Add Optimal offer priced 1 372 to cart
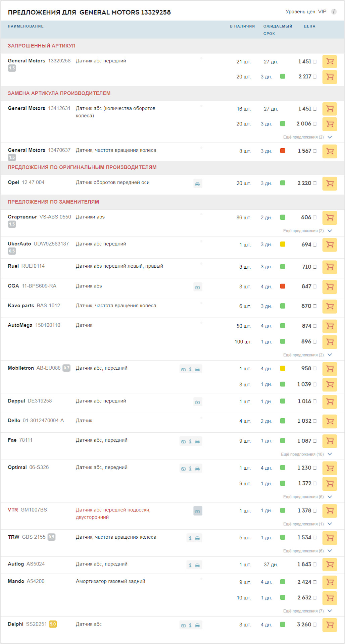This screenshot has width=345, height=644. [x=330, y=484]
